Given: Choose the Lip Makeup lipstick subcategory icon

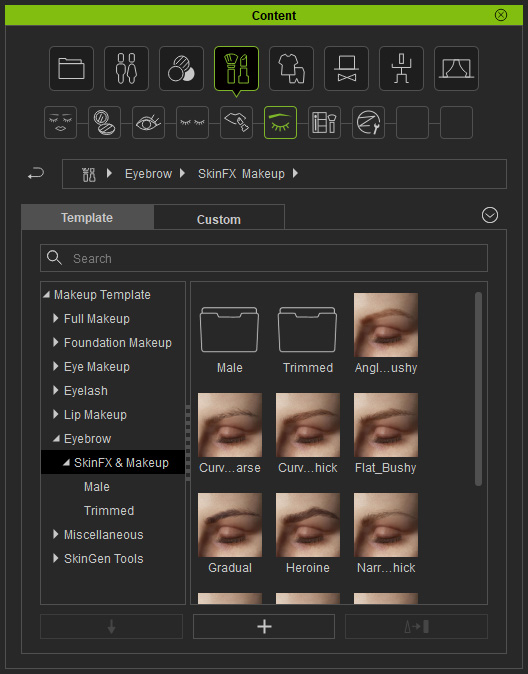Looking at the screenshot, I should pos(236,123).
